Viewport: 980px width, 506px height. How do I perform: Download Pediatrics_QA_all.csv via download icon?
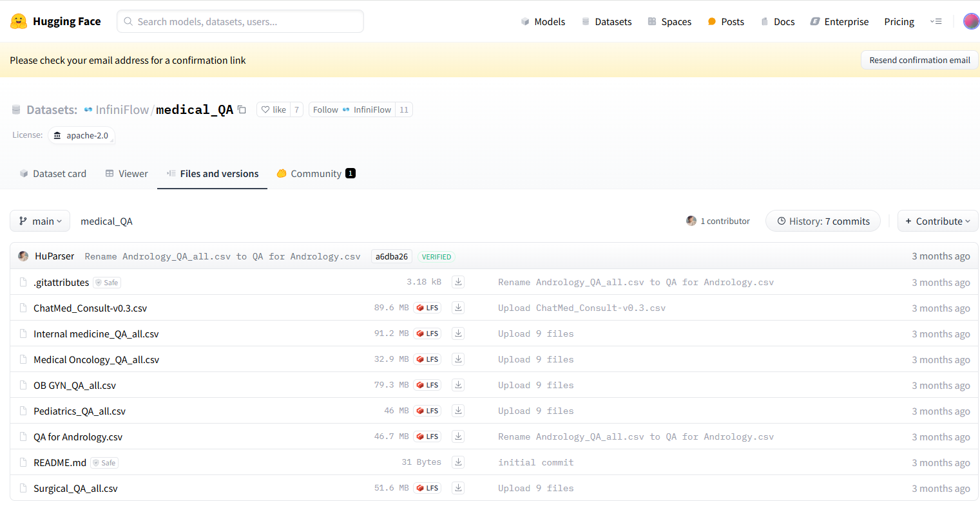458,411
